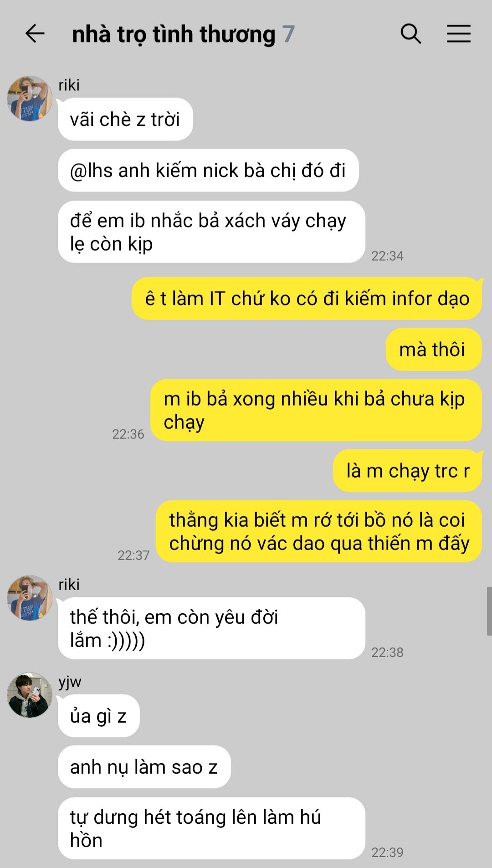Open riki's top profile avatar
Image resolution: width=492 pixels, height=868 pixels.
coord(30,98)
